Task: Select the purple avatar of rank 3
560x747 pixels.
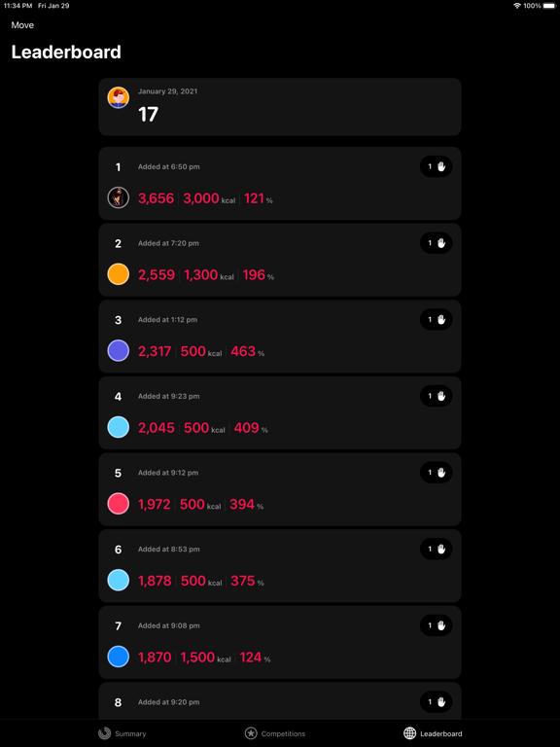Action: (x=118, y=350)
